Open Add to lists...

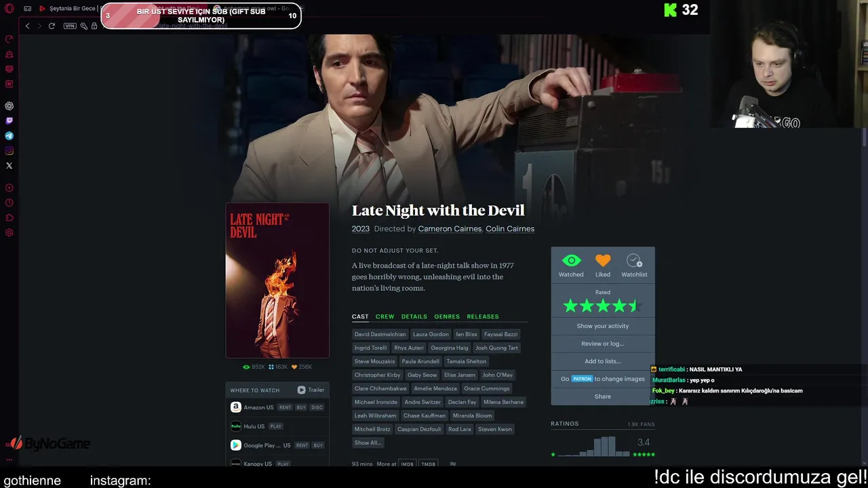click(603, 361)
